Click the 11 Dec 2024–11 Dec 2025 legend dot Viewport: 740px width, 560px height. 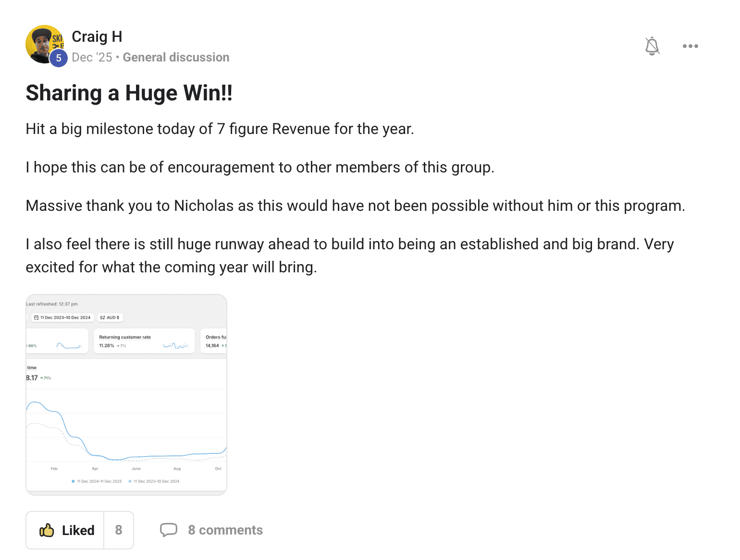(73, 481)
